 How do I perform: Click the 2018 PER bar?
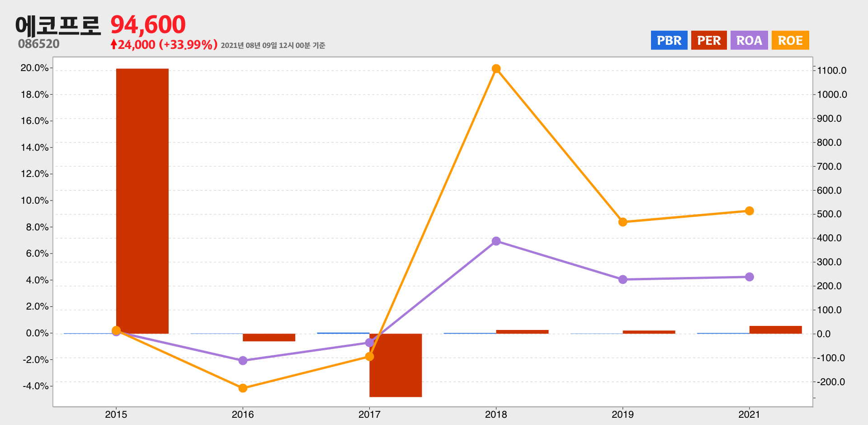[x=522, y=332]
